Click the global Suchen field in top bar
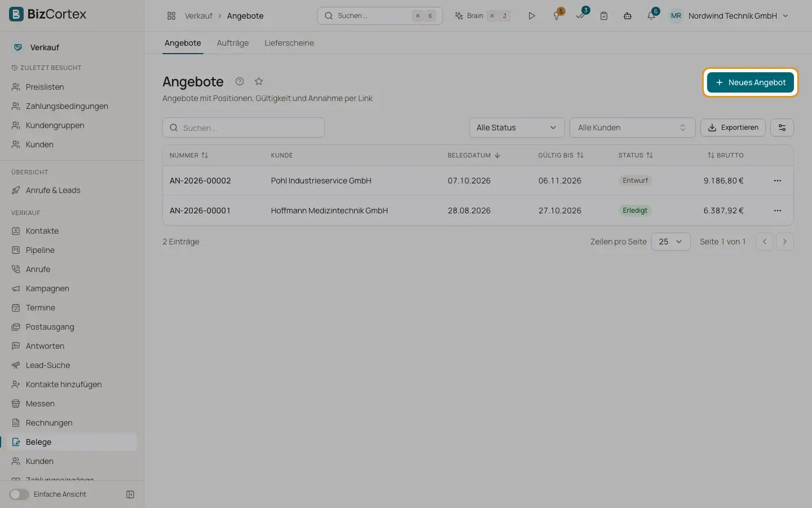The image size is (812, 508). [x=379, y=16]
